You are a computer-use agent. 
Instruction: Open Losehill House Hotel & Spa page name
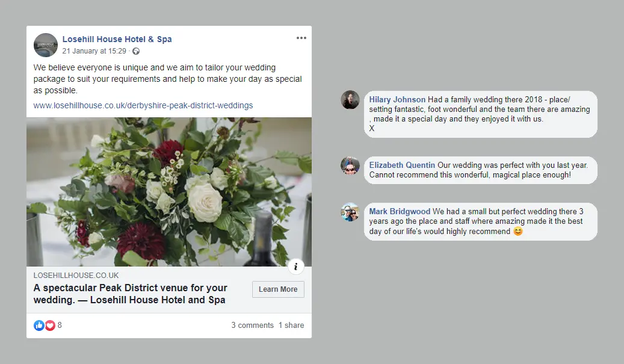pyautogui.click(x=117, y=39)
